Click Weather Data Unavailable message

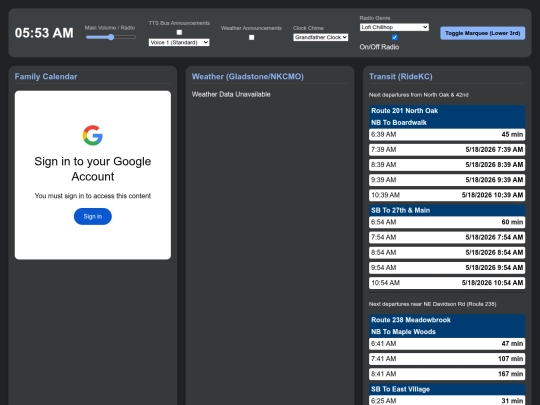[x=231, y=94]
